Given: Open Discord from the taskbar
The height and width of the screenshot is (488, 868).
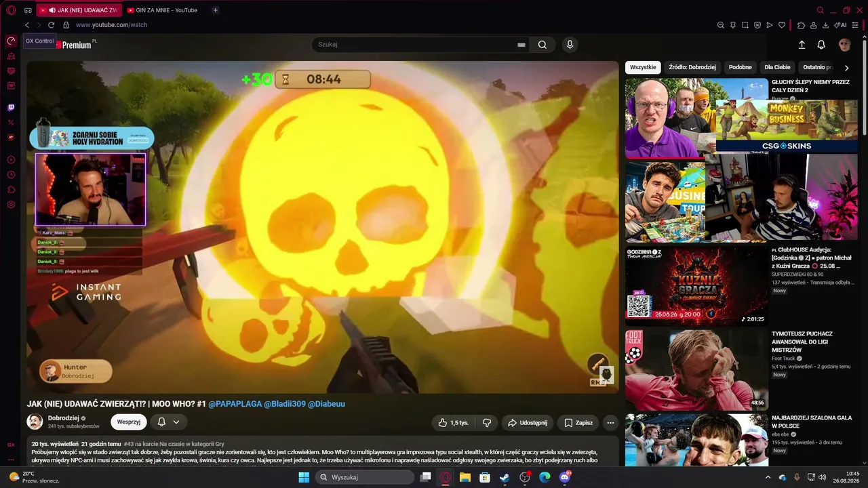Looking at the screenshot, I should click(x=565, y=477).
